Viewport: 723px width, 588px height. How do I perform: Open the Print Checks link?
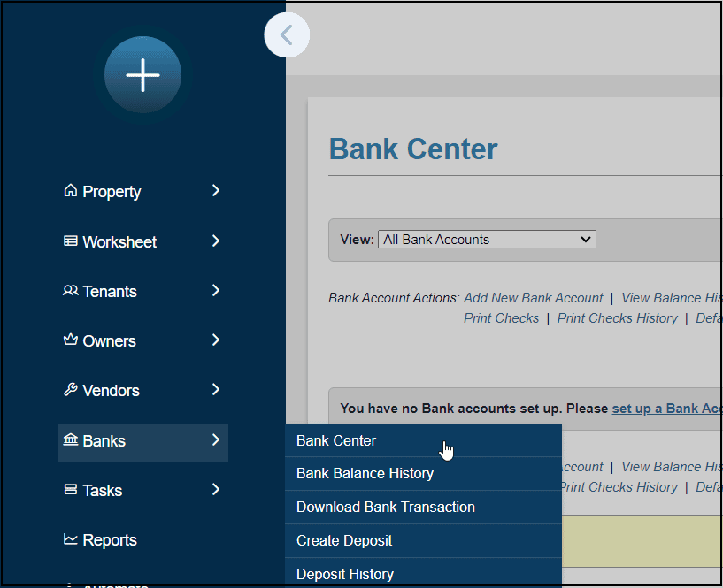click(x=501, y=318)
